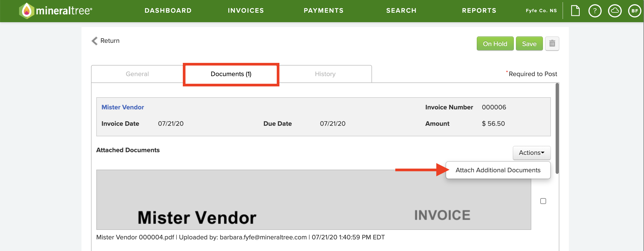Click the Due Date value 07/21/20
The width and height of the screenshot is (644, 251).
(333, 124)
